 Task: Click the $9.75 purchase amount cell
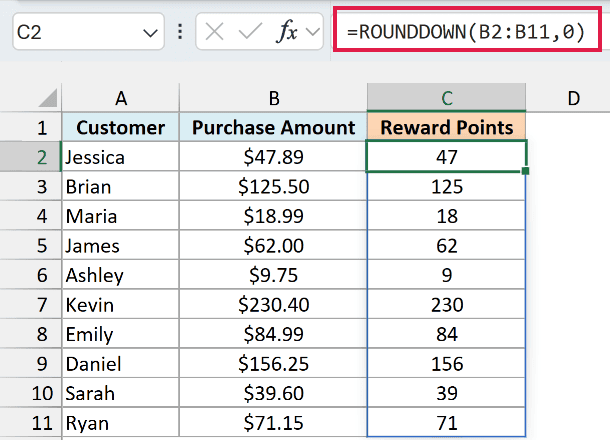273,275
